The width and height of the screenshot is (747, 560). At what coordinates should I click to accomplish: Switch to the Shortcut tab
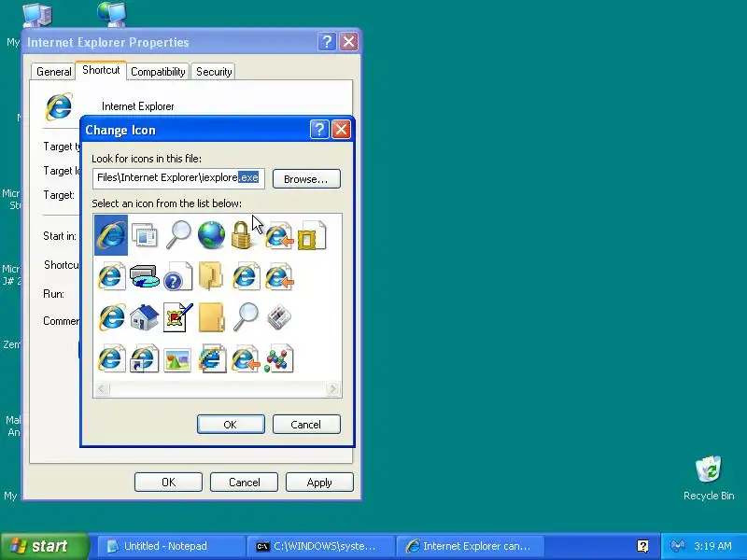pos(101,70)
